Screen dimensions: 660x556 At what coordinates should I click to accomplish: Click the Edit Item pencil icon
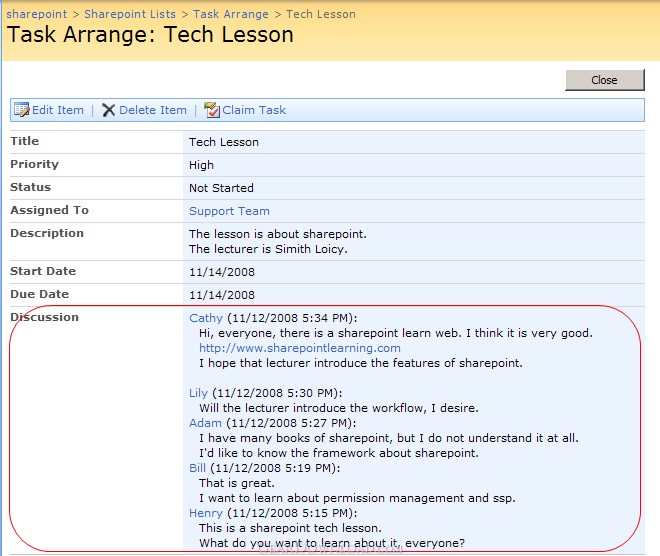pos(21,110)
